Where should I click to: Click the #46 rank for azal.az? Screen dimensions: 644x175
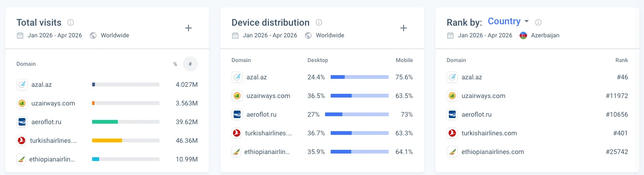coord(622,77)
